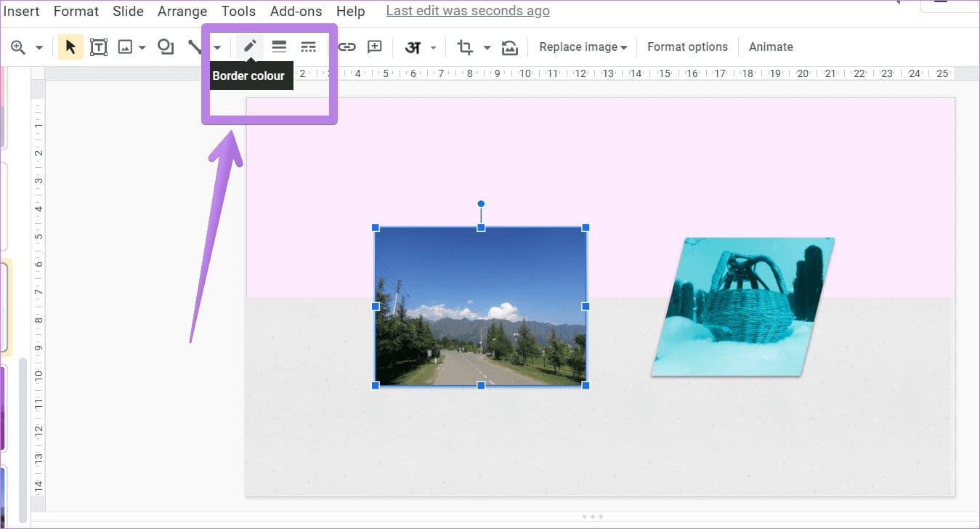Insert a link
Viewport: 980px width, 529px height.
347,47
